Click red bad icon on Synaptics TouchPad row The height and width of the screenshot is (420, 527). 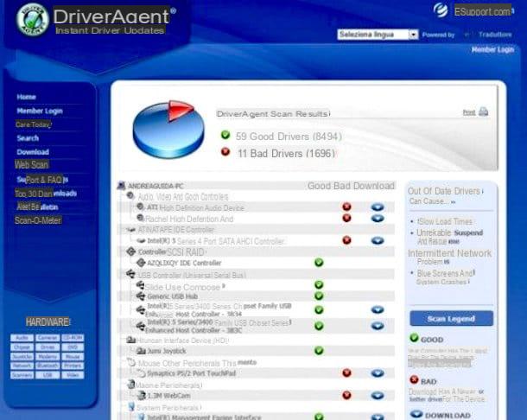coord(346,373)
